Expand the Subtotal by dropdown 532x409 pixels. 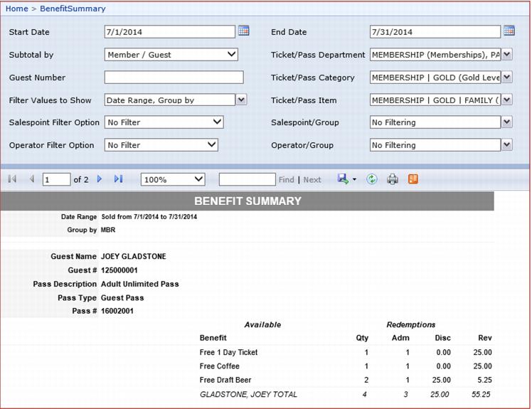tap(231, 55)
